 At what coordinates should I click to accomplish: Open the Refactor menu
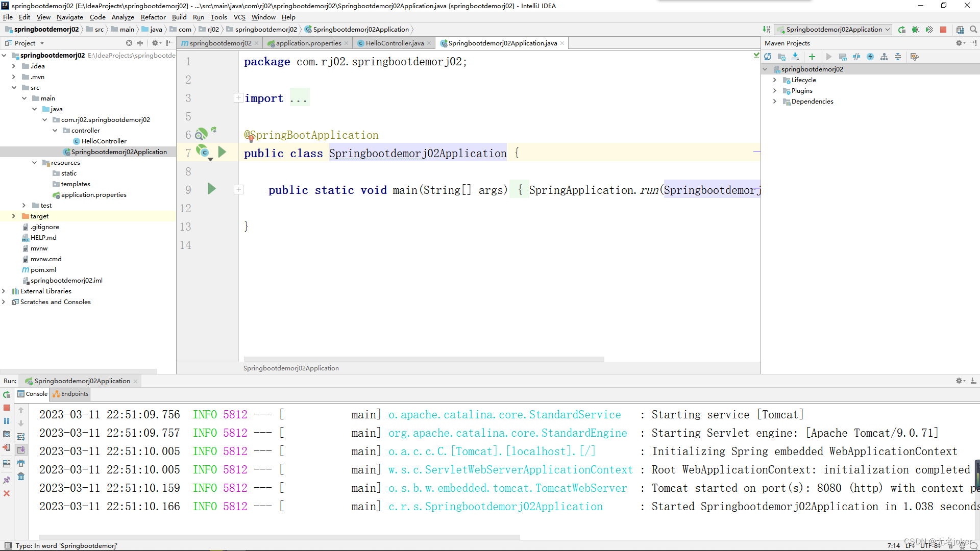pyautogui.click(x=153, y=17)
